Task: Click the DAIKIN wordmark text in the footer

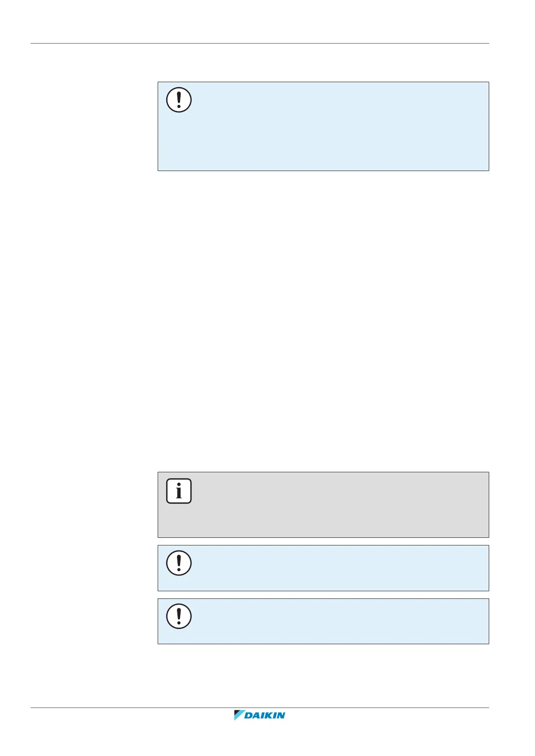Action: pos(265,715)
